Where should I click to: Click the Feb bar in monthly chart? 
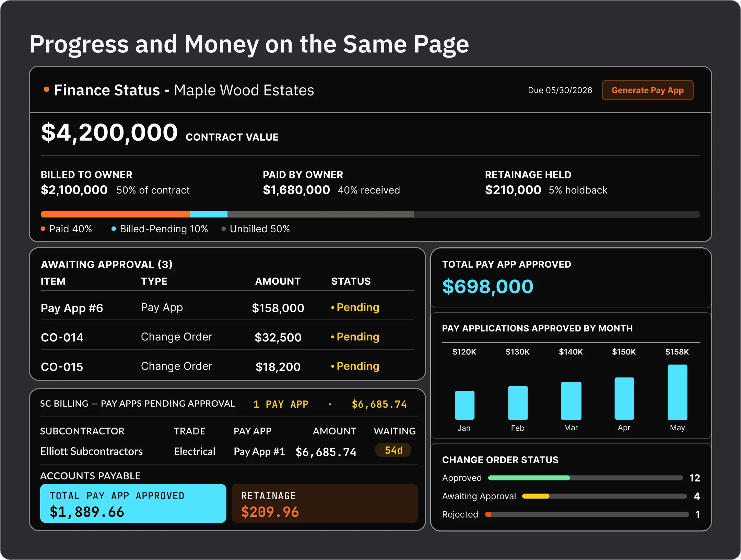(x=518, y=403)
